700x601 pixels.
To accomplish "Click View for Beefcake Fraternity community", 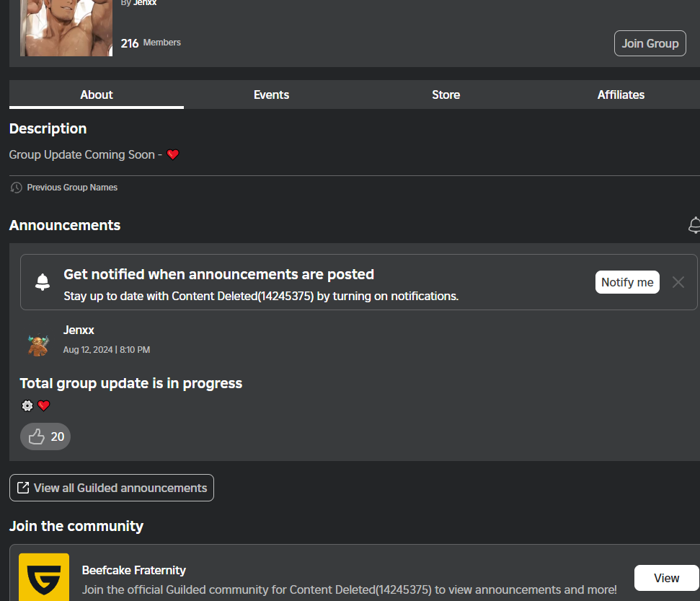I will coord(666,578).
